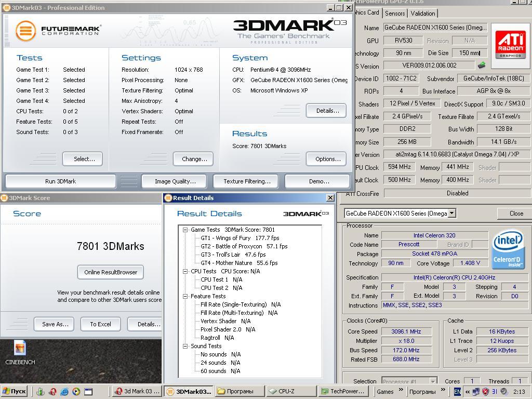The width and height of the screenshot is (532, 399).
Task: Switch to the Validation tab in GPU-Z
Action: [x=423, y=14]
